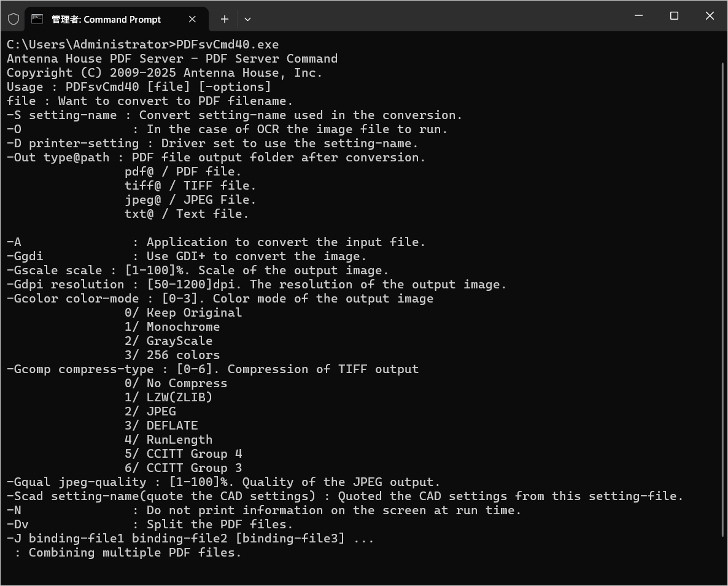This screenshot has width=728, height=586.
Task: Click the "Keep Original" color mode text
Action: tap(194, 313)
